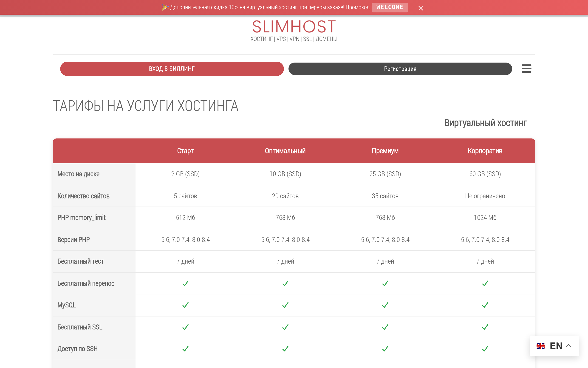Copy the WELCOME promo code badge
The image size is (588, 368).
pyautogui.click(x=390, y=7)
